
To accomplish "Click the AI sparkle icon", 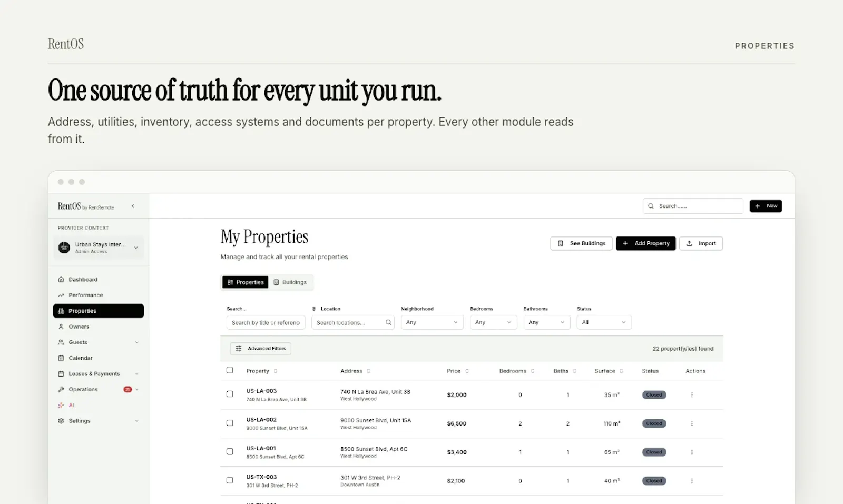I will tap(61, 406).
